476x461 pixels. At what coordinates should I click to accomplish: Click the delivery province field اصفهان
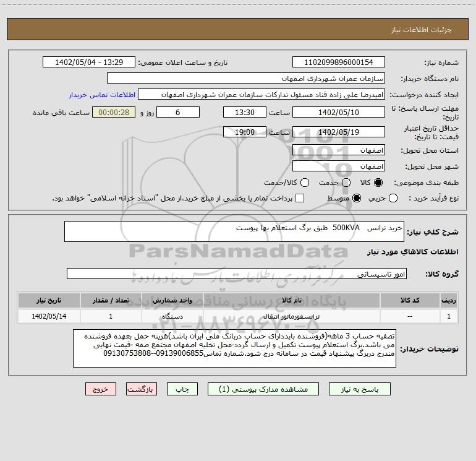[x=339, y=150]
